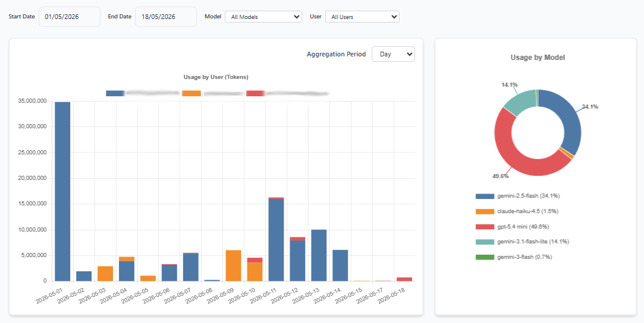Select the blue bar for 2026-05-11
The width and height of the screenshot is (644, 323).
point(276,240)
